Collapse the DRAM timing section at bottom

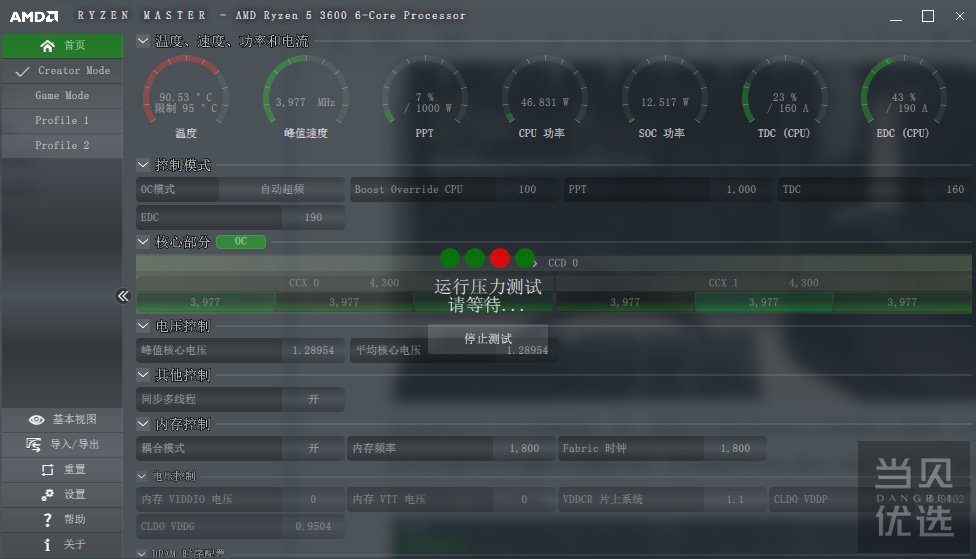tap(142, 553)
